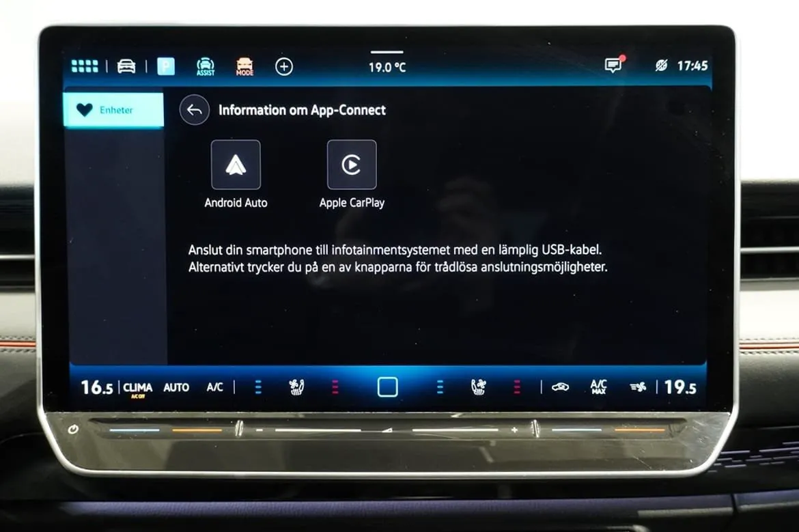Tap left blue seat ventilation level bars
Screen dimensions: 799x532
coord(258,387)
